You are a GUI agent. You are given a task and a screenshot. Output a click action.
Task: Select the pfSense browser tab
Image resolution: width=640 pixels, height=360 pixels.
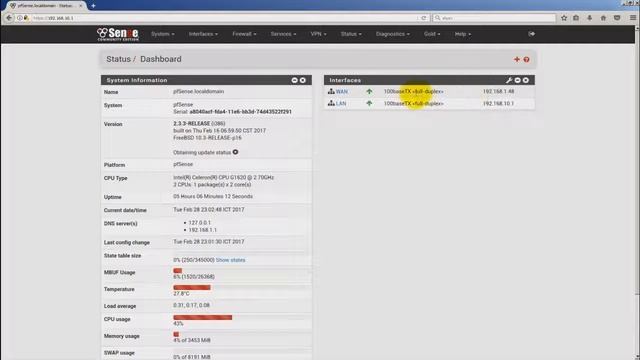(x=46, y=6)
